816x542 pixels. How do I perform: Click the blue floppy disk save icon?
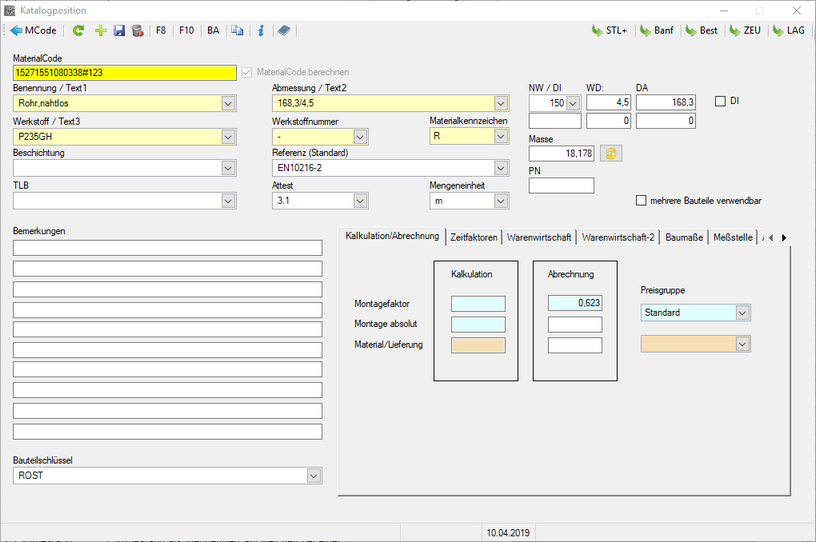119,31
